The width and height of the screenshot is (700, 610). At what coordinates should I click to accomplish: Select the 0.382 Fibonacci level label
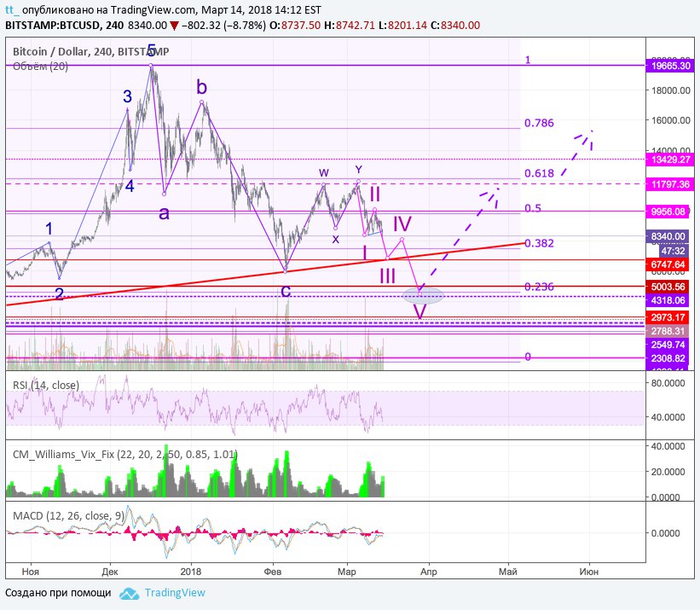tap(539, 243)
